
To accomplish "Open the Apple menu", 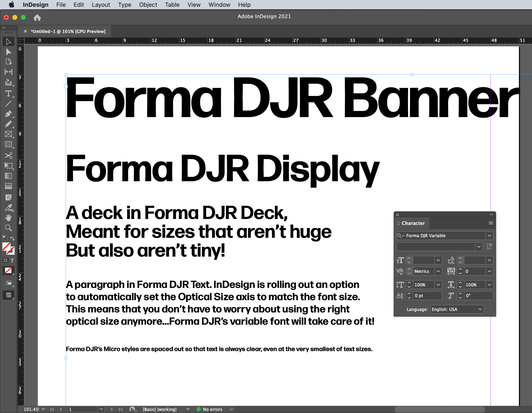I will point(11,5).
